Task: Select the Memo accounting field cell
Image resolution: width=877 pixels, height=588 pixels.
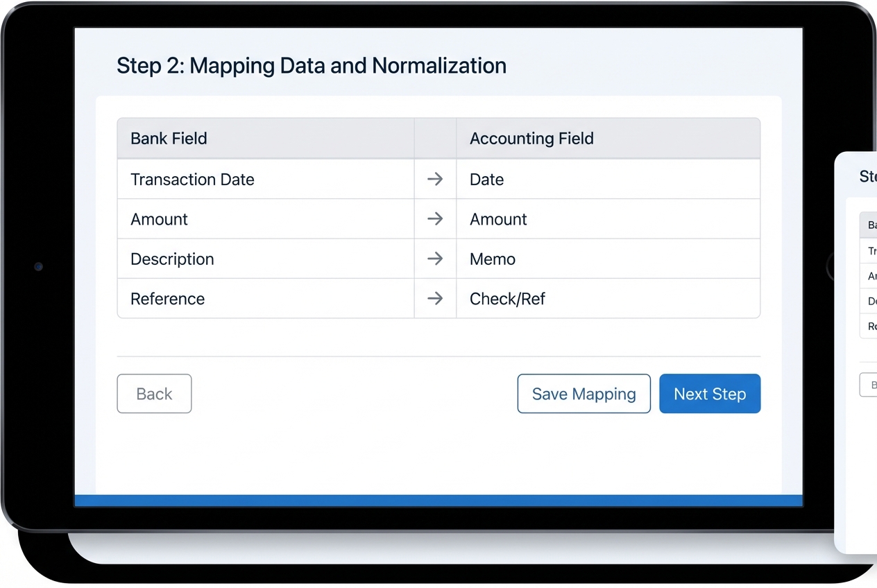Action: (493, 259)
